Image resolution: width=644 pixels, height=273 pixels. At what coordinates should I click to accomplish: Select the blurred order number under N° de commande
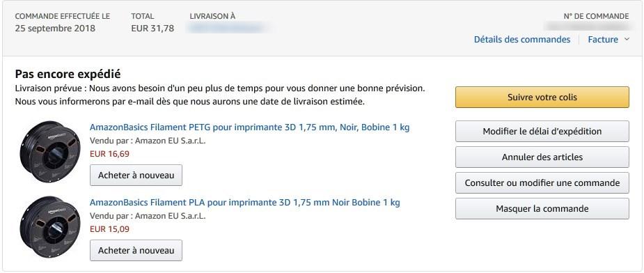(586, 26)
